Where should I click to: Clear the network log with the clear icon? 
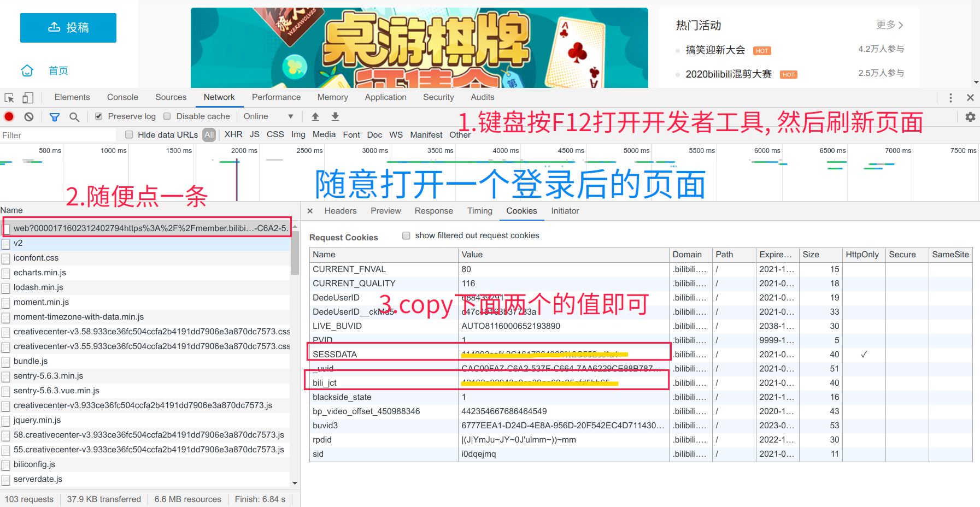coord(28,116)
